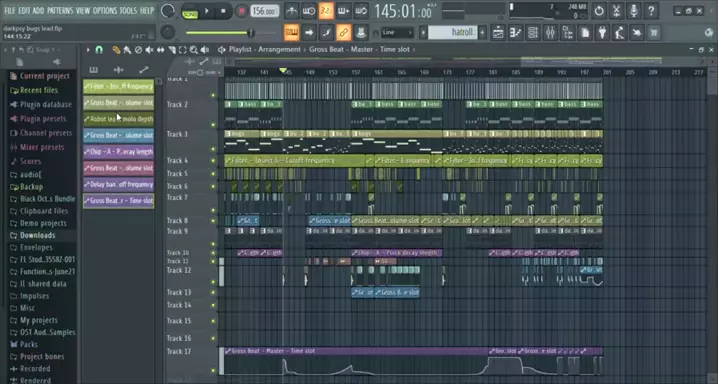718x384 pixels.
Task: Select the Robot lea..molo depth clip
Action: pyautogui.click(x=119, y=119)
